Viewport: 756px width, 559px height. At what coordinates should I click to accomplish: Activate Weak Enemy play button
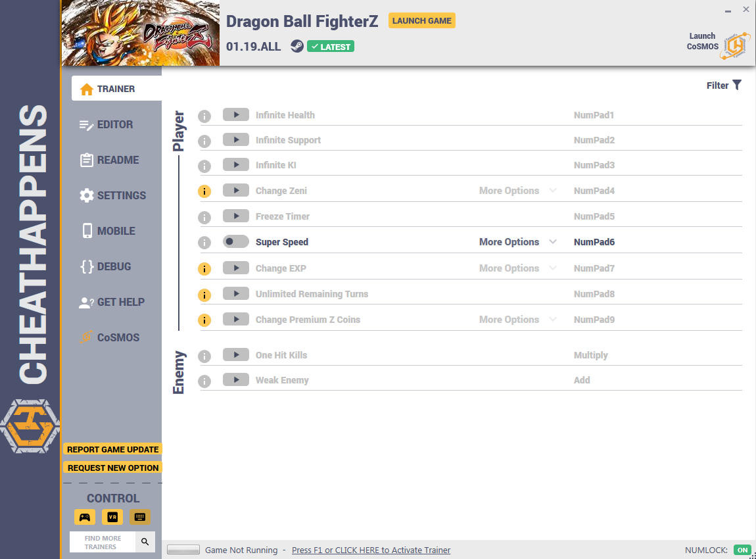coord(236,380)
